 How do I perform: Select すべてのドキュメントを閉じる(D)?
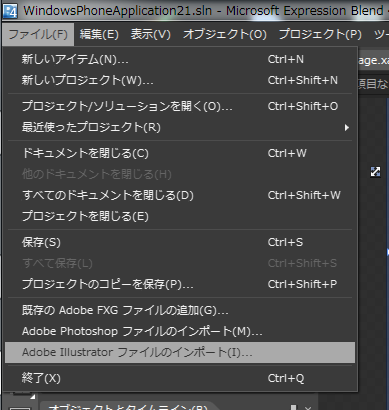point(180,195)
